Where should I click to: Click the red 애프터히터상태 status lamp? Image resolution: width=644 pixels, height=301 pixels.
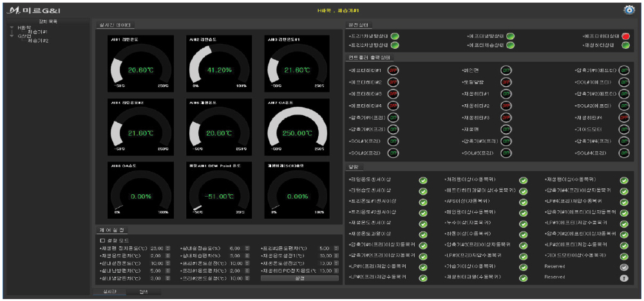click(625, 36)
